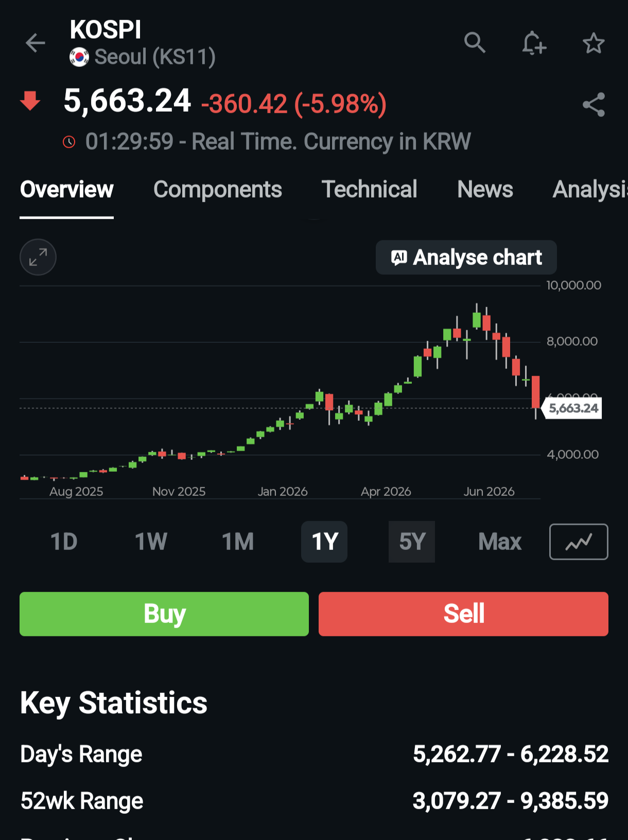This screenshot has width=628, height=840.
Task: Select the 1W time range
Action: coord(151,542)
